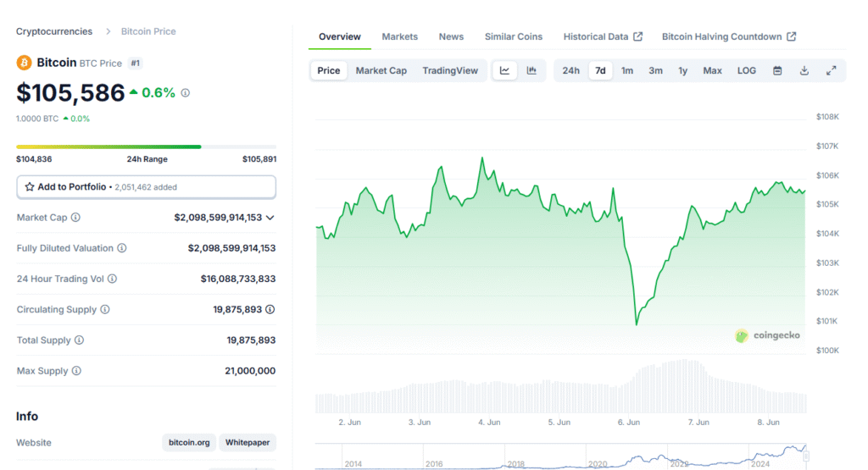
Task: Set chart range to Max
Action: 712,70
